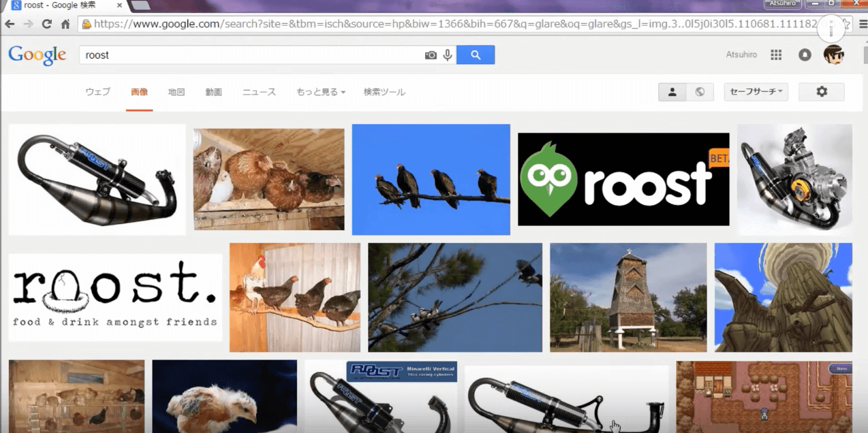Viewport: 868px width, 433px height.
Task: Open the Google apps grid
Action: (x=775, y=55)
